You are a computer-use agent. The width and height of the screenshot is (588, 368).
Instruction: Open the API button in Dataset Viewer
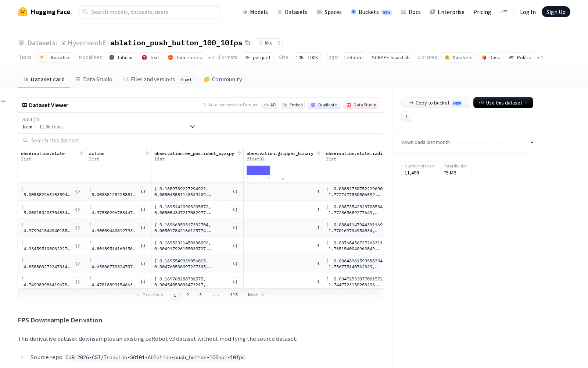click(270, 105)
